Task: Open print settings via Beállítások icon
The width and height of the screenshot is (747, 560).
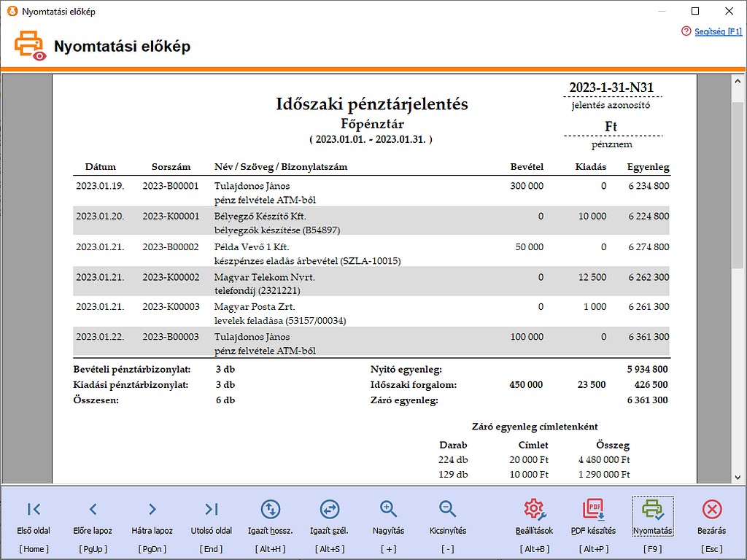Action: click(534, 510)
